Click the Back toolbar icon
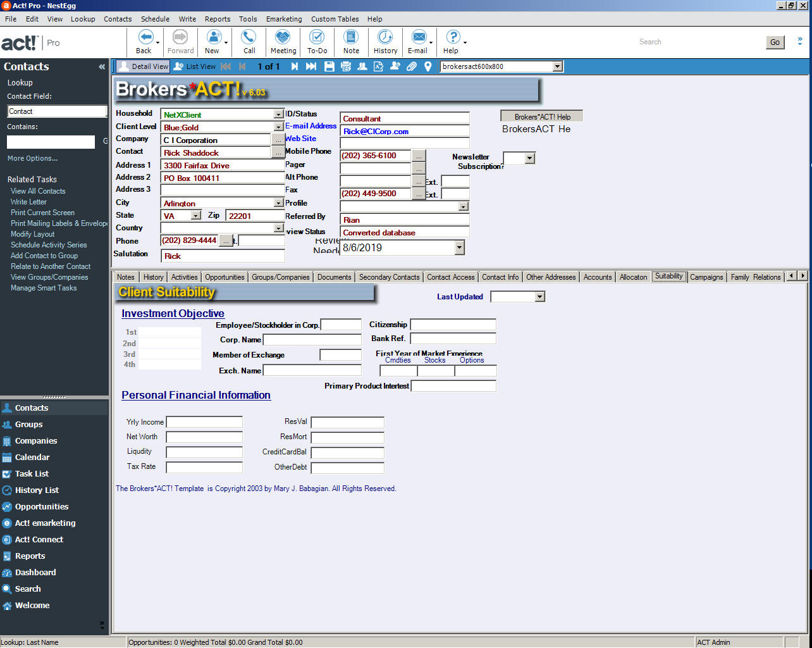The image size is (812, 648). point(144,37)
